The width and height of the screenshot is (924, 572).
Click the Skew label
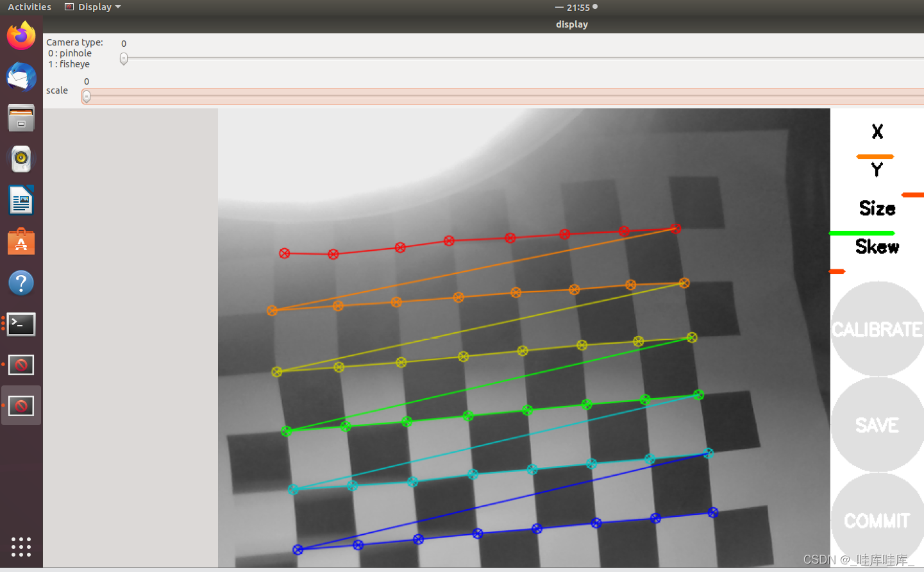click(x=877, y=247)
